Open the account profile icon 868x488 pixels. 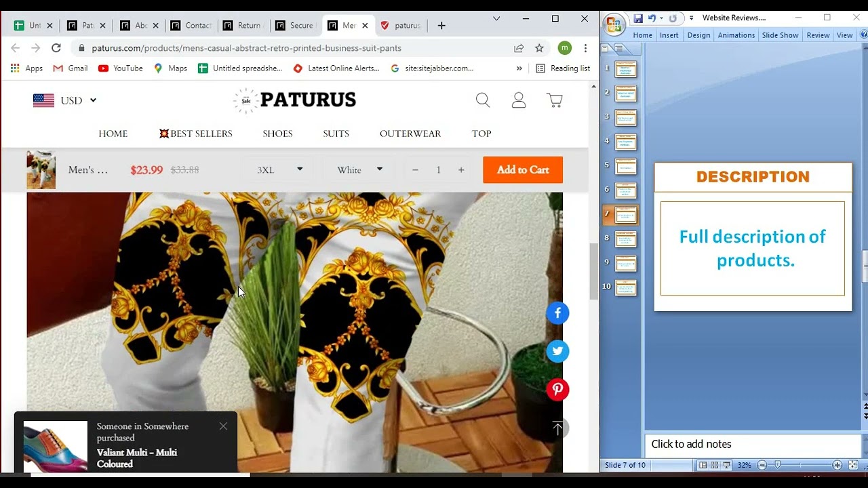(519, 100)
